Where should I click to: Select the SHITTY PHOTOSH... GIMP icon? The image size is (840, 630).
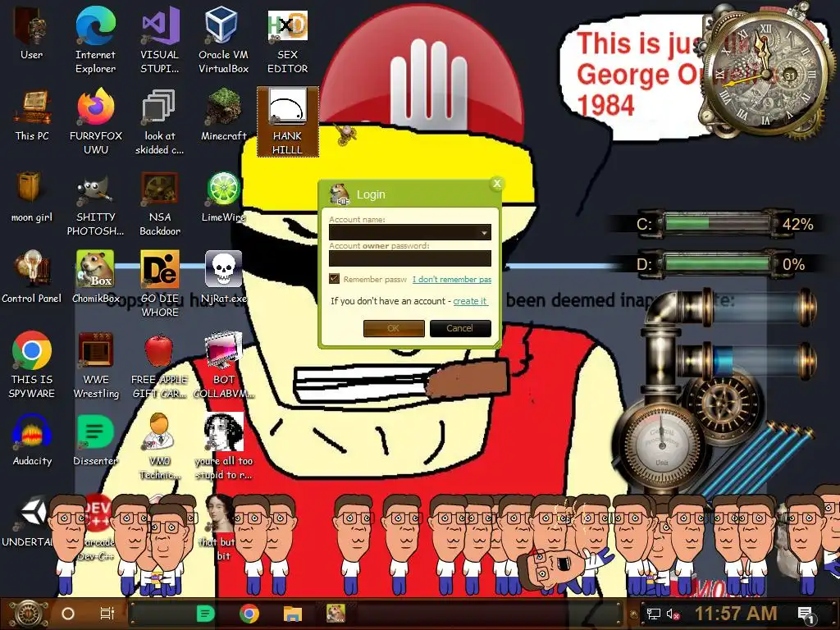pyautogui.click(x=95, y=203)
